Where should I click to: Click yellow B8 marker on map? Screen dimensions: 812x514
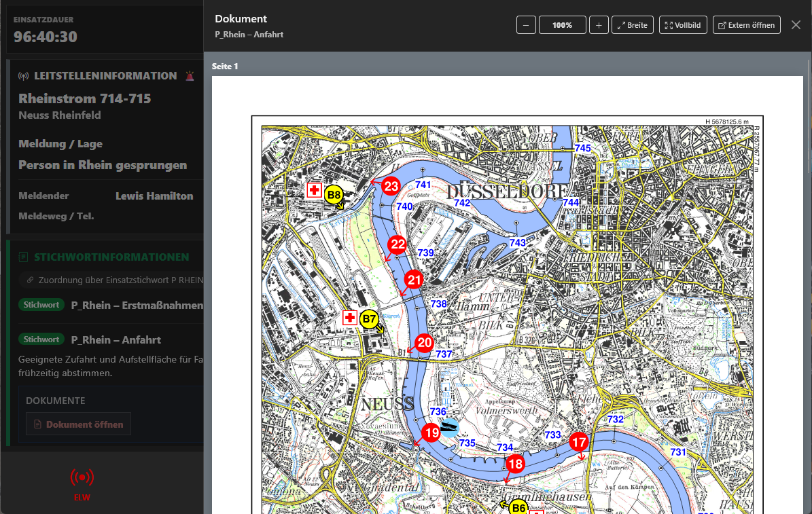[x=333, y=195]
